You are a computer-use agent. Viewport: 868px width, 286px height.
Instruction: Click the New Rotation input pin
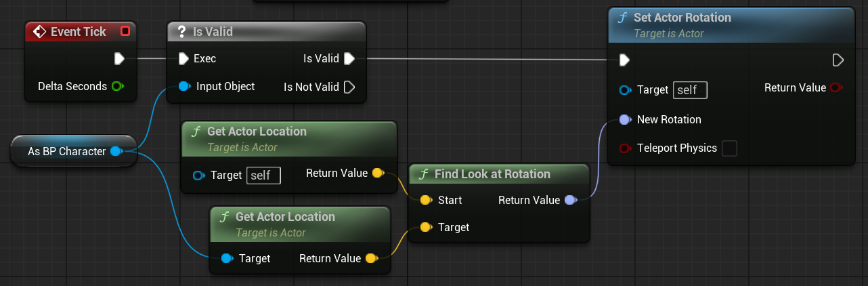click(x=625, y=120)
